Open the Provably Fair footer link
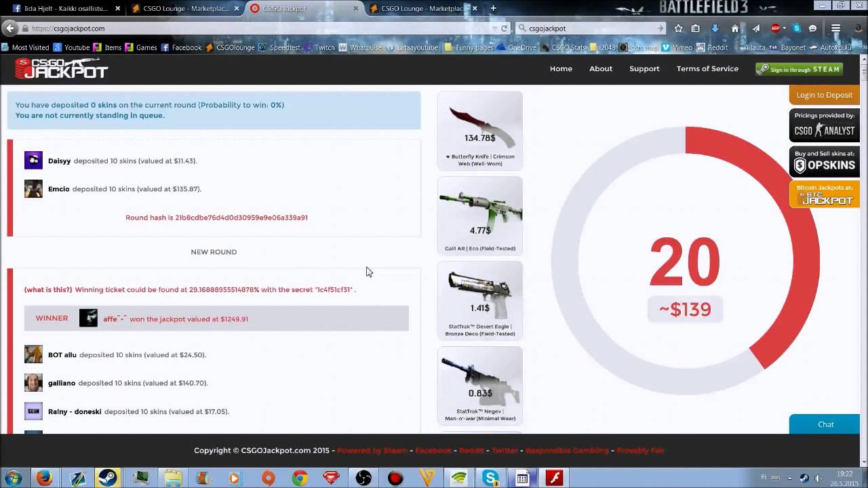 tap(640, 450)
